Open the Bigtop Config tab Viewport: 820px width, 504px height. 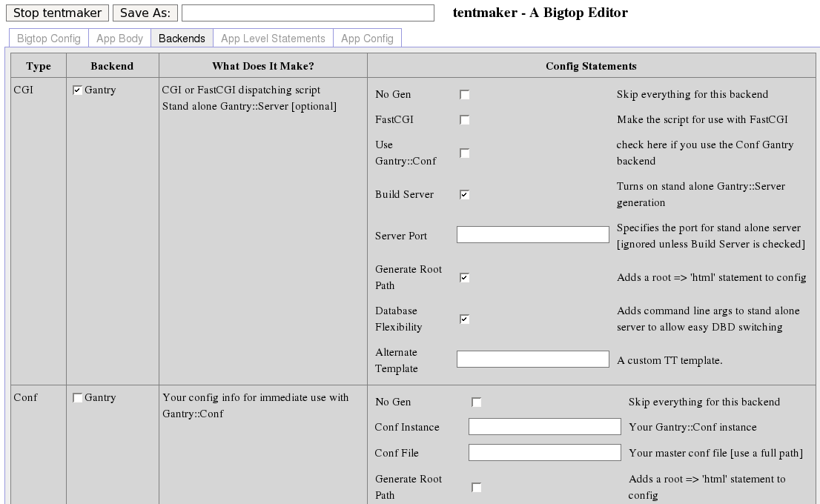49,38
